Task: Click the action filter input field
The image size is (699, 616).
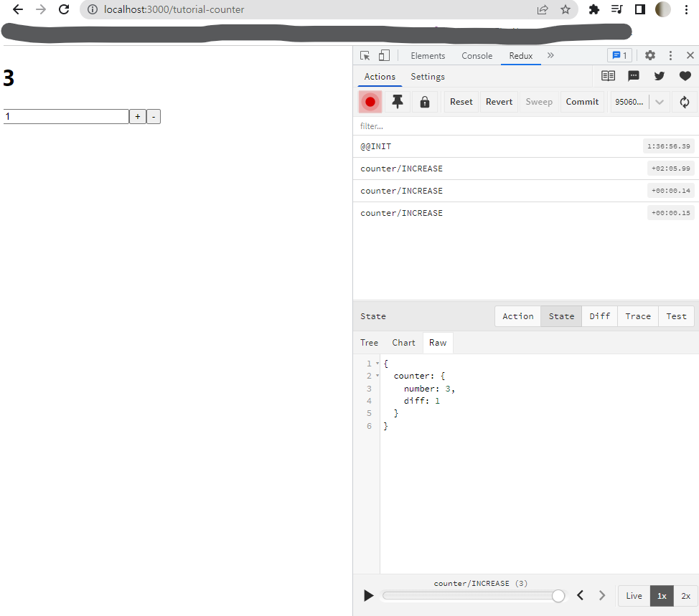Action: pyautogui.click(x=525, y=126)
